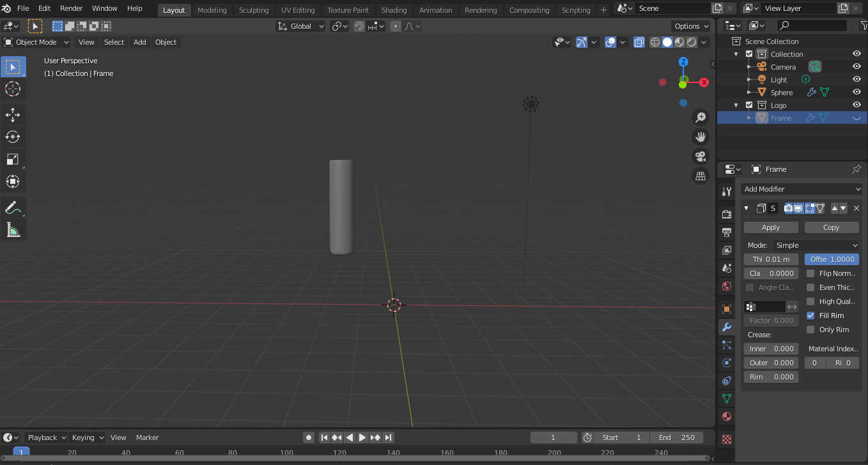Open the Modifier properties wrench tab
The height and width of the screenshot is (465, 868).
coord(726,327)
